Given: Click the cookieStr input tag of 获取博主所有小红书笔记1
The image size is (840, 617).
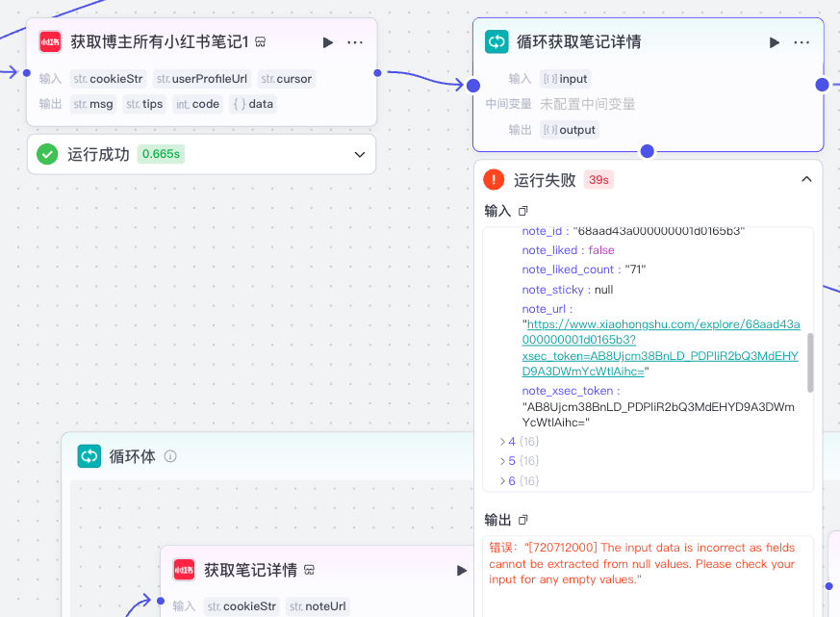Looking at the screenshot, I should [108, 79].
